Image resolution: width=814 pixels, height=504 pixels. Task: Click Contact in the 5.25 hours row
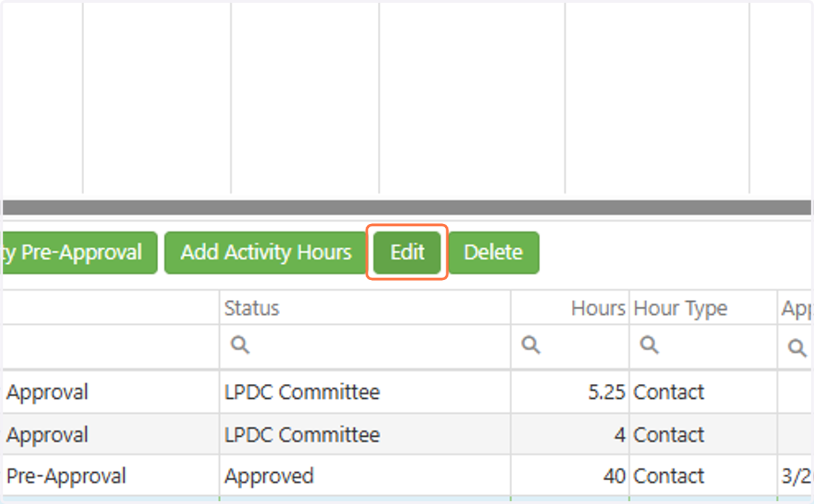pos(669,392)
